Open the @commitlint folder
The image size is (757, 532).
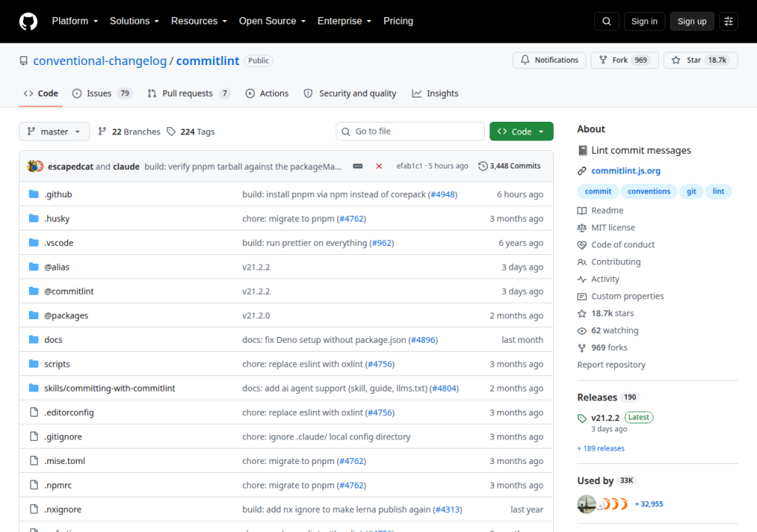(69, 291)
